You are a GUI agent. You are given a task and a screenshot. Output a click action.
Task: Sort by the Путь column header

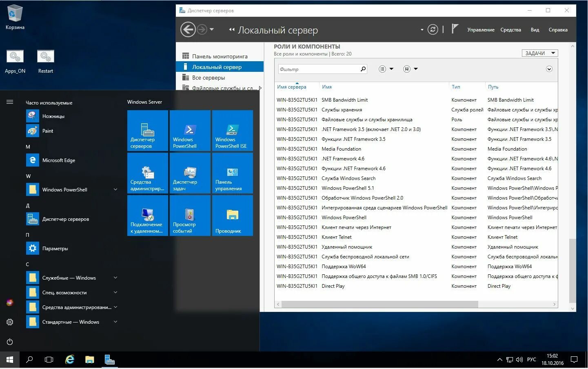tap(493, 87)
